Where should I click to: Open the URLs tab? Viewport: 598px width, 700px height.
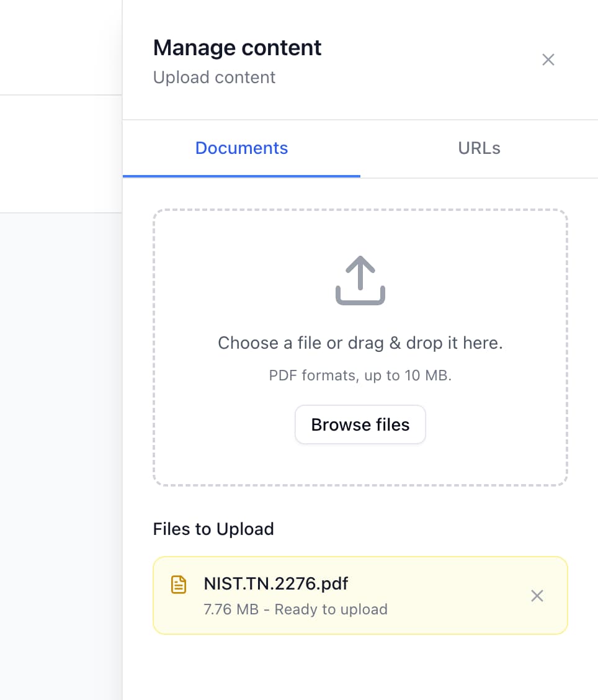point(479,148)
